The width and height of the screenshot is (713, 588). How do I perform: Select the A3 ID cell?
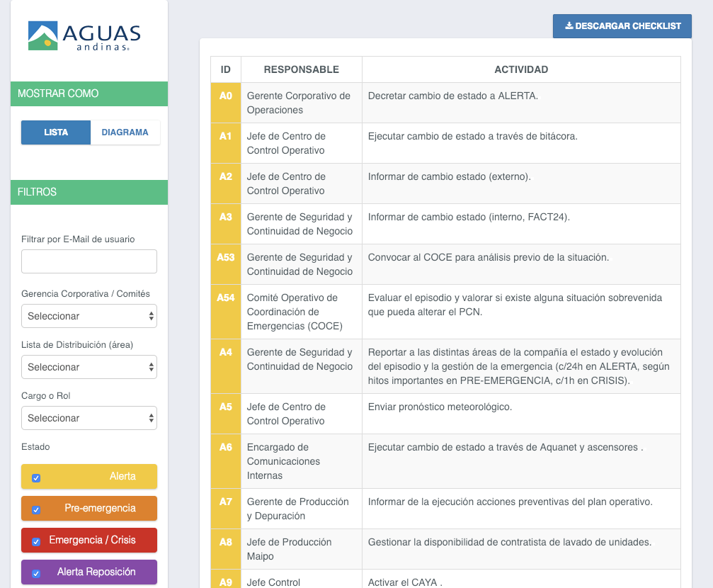tap(226, 224)
